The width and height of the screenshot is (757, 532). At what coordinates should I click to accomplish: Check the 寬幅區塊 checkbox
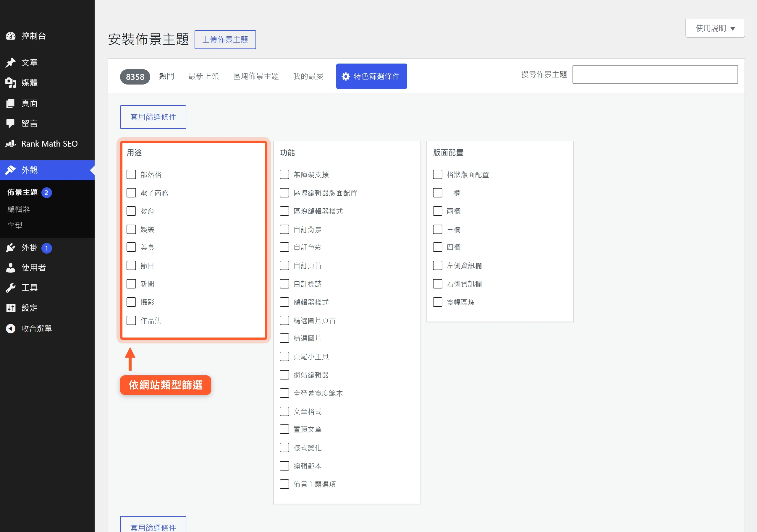coord(438,302)
